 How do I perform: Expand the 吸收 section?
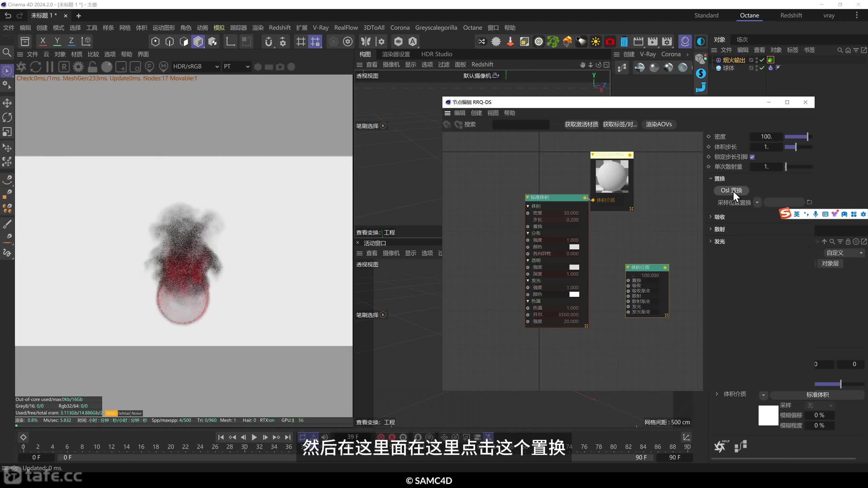pos(711,217)
